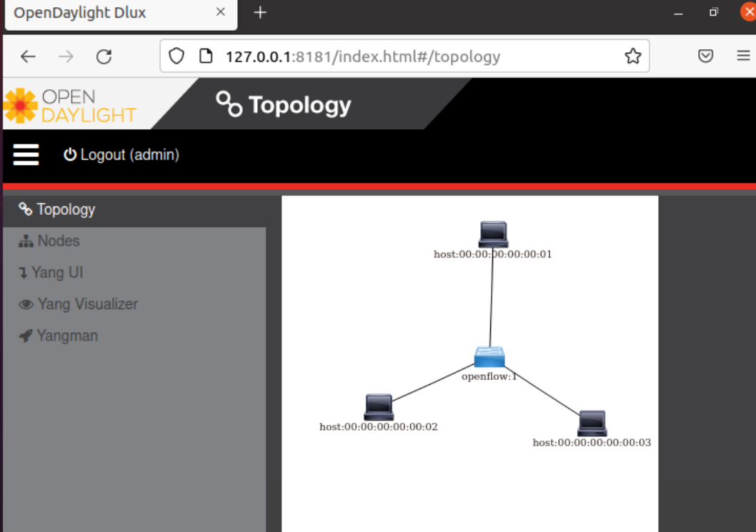This screenshot has height=532, width=756.
Task: Click Logout (admin)
Action: (121, 155)
